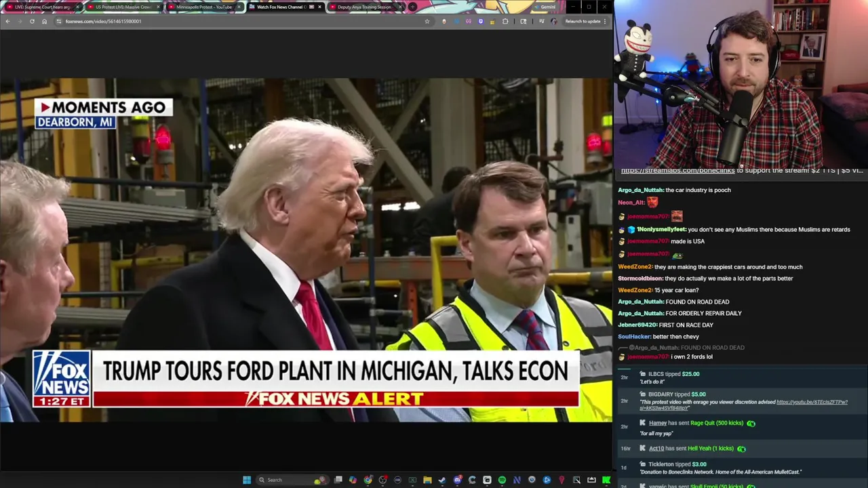Open File Explorer from taskbar
The height and width of the screenshot is (488, 868).
tap(427, 480)
